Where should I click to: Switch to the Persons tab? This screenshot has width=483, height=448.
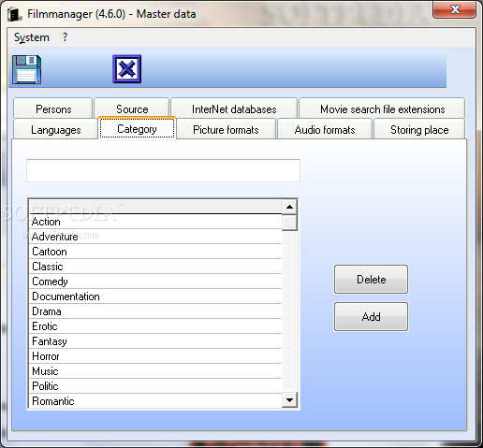(x=53, y=108)
